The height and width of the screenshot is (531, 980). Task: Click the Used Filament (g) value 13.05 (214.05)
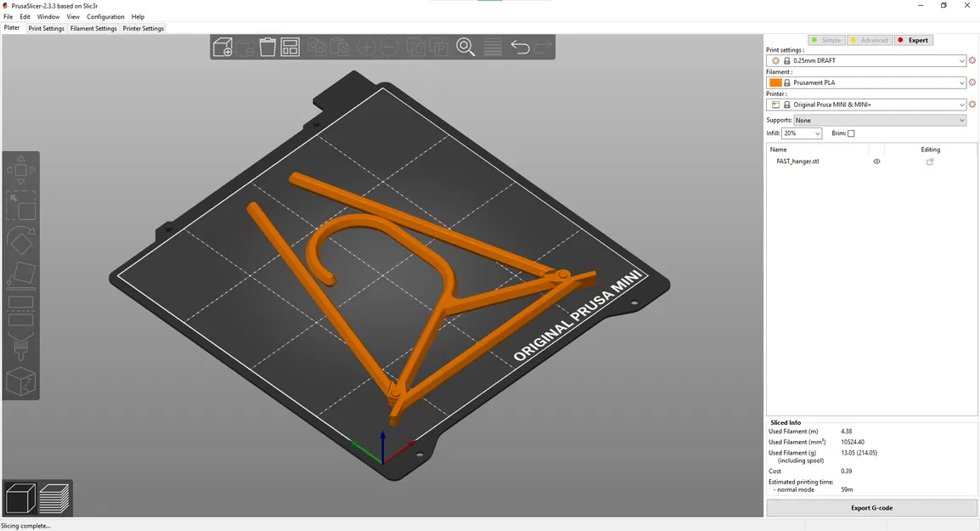pyautogui.click(x=859, y=453)
